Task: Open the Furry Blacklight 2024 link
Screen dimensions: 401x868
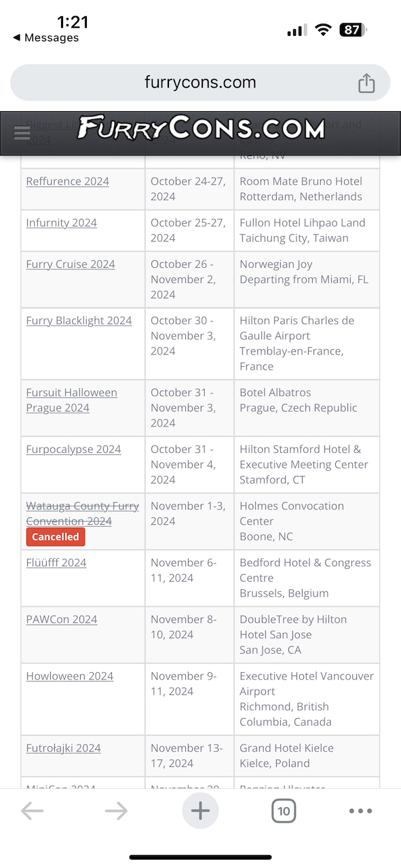Action: (79, 321)
